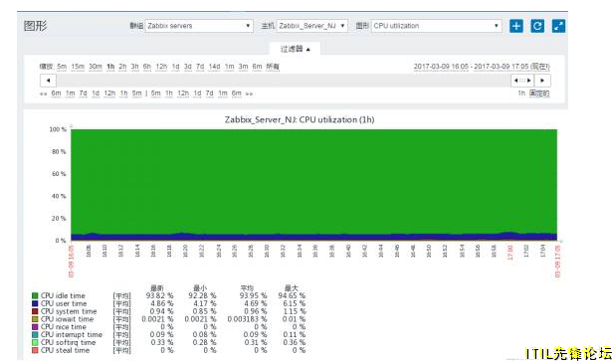The width and height of the screenshot is (612, 364).
Task: Open the Zabbix servers group dropdown
Action: click(199, 26)
